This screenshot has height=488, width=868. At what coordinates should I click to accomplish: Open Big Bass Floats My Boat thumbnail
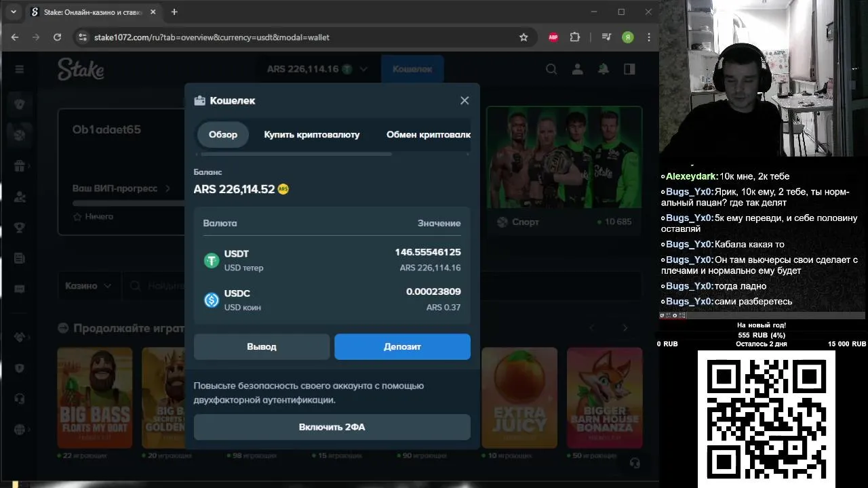(x=94, y=398)
